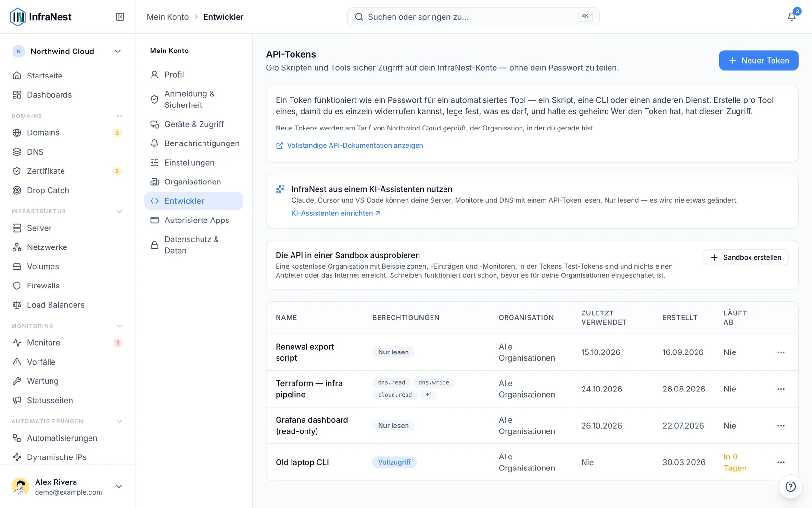Open Server list
Screen dimensions: 812x508
pos(67,228)
